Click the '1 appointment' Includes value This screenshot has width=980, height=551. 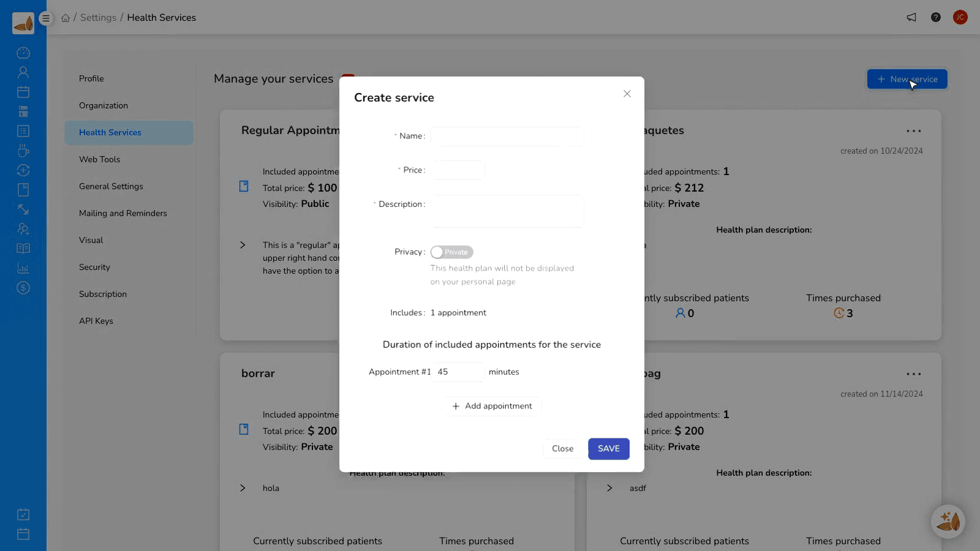click(x=458, y=313)
